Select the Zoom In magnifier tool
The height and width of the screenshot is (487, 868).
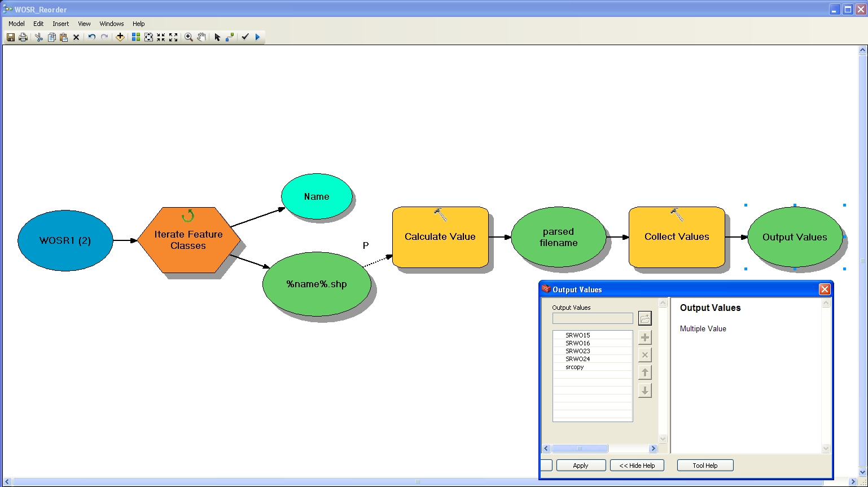(188, 37)
